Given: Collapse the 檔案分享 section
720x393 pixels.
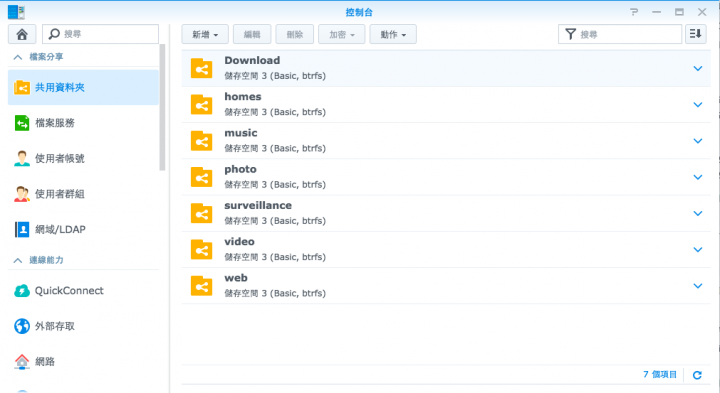Looking at the screenshot, I should click(18, 57).
